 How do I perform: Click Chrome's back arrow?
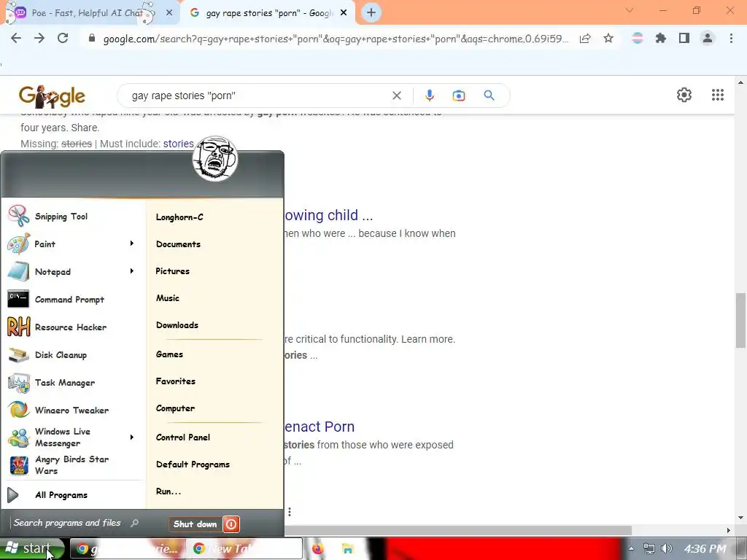[x=16, y=38]
